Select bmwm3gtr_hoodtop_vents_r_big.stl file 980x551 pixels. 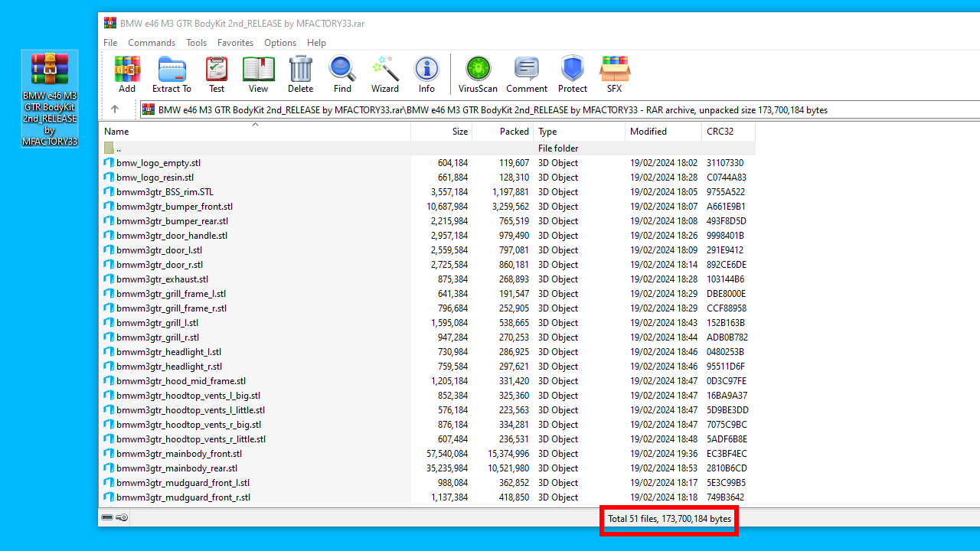(x=427, y=425)
